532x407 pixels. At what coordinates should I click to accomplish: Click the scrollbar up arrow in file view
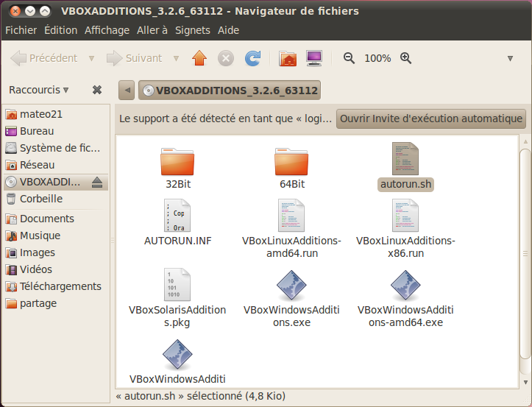[525, 141]
